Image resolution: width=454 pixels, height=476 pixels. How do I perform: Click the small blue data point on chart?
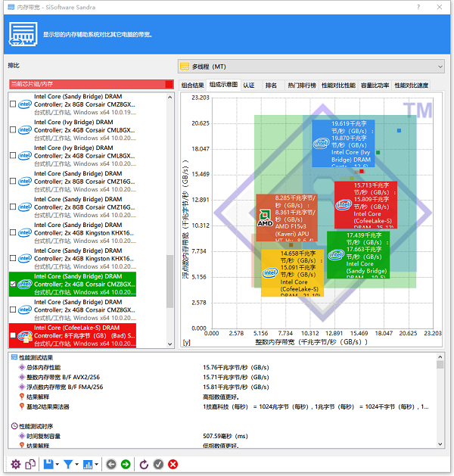point(399,130)
